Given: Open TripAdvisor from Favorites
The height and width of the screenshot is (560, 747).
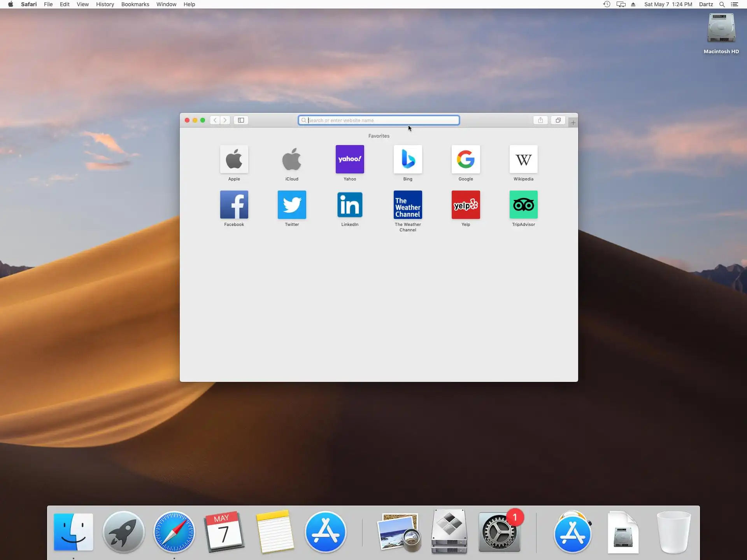Looking at the screenshot, I should (x=523, y=205).
